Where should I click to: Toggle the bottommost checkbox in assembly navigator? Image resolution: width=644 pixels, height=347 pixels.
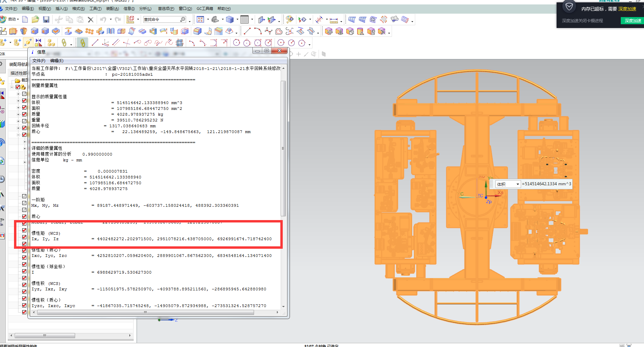pyautogui.click(x=24, y=312)
